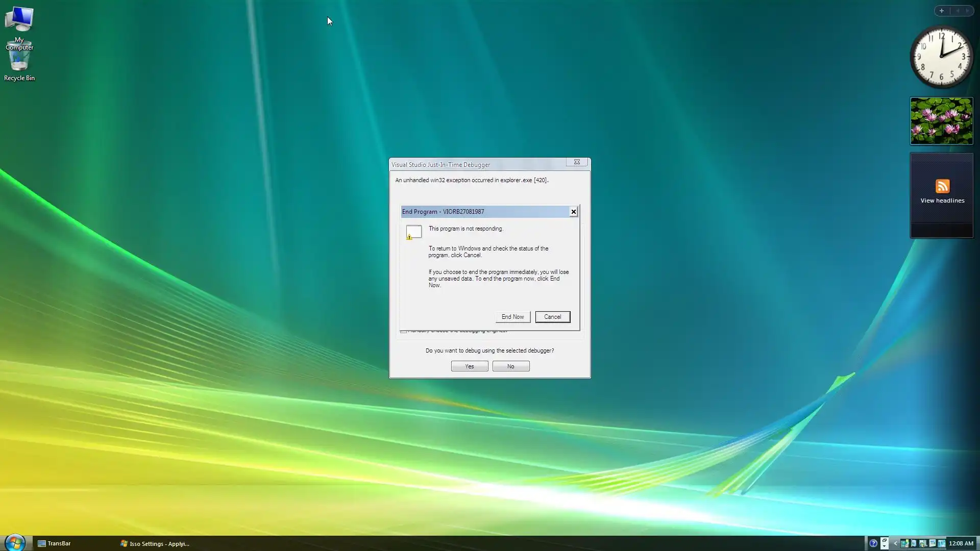Open the window-switcher dropdown in the tray
Viewport: 980px width, 551px height.
pos(884,543)
